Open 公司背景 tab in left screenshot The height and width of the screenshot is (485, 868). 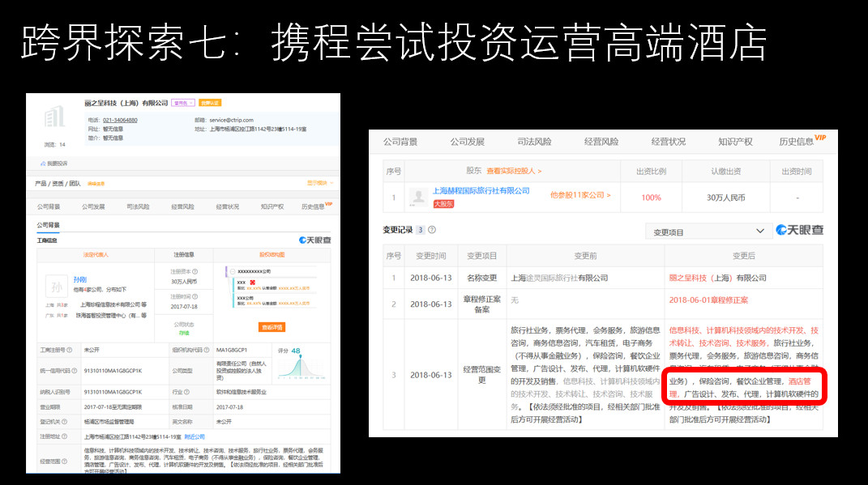(x=49, y=206)
